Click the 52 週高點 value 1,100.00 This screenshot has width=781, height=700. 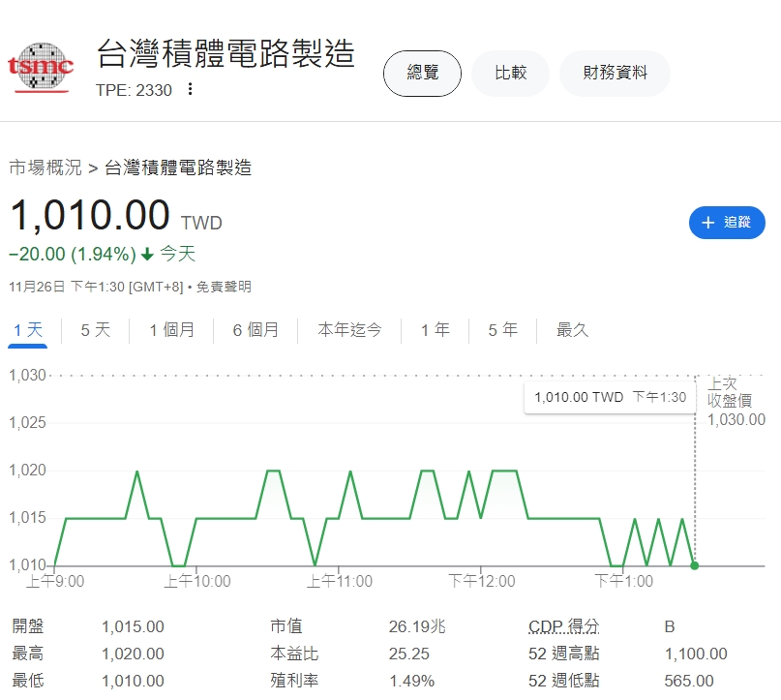[x=696, y=654]
